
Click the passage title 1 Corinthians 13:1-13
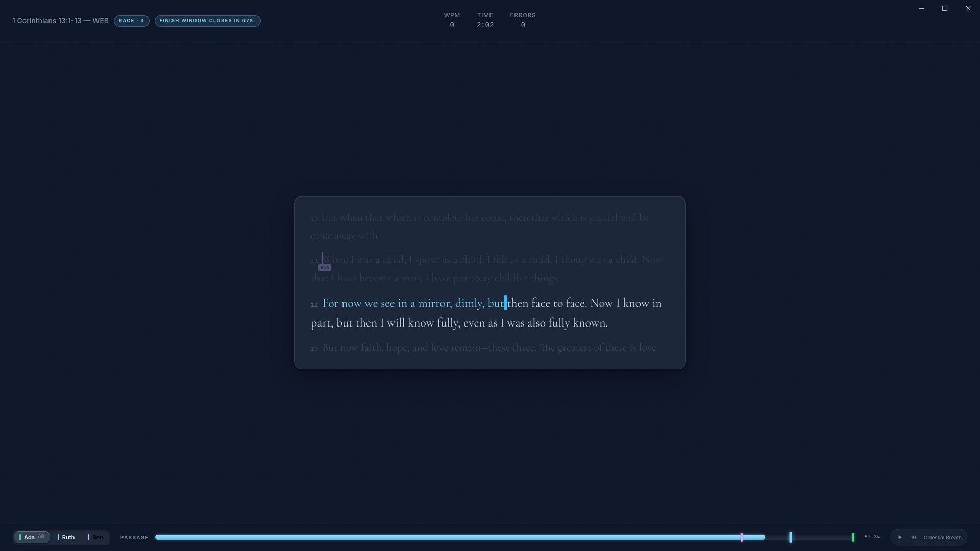(x=60, y=21)
